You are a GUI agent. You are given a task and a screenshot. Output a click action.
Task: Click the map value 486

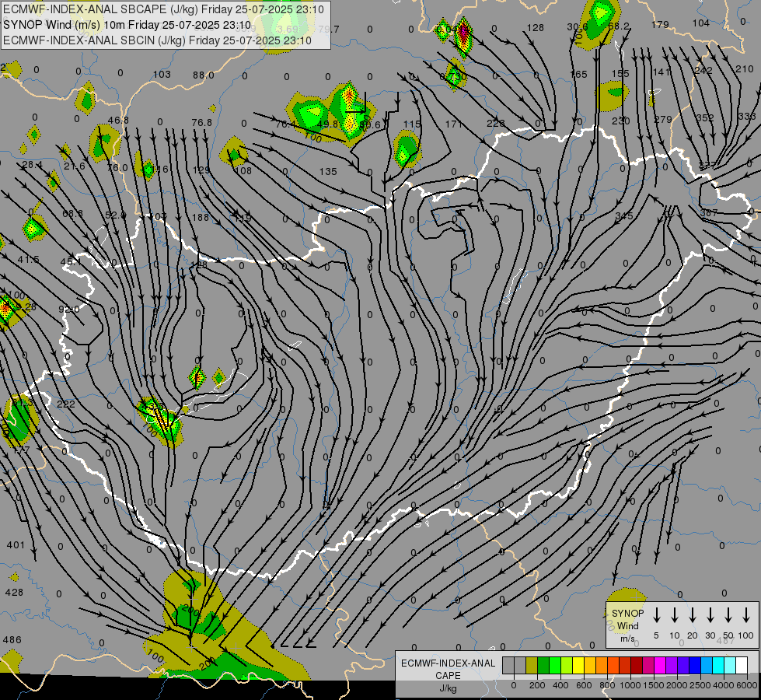(x=12, y=639)
